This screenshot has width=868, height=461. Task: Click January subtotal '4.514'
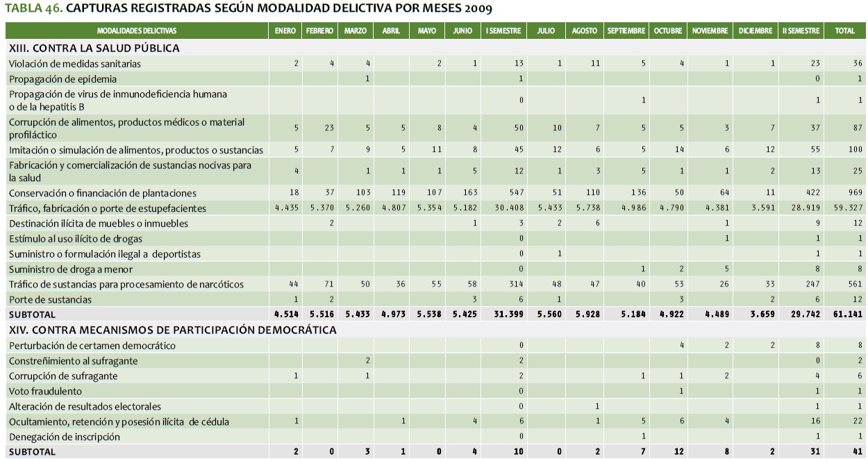[x=286, y=315]
